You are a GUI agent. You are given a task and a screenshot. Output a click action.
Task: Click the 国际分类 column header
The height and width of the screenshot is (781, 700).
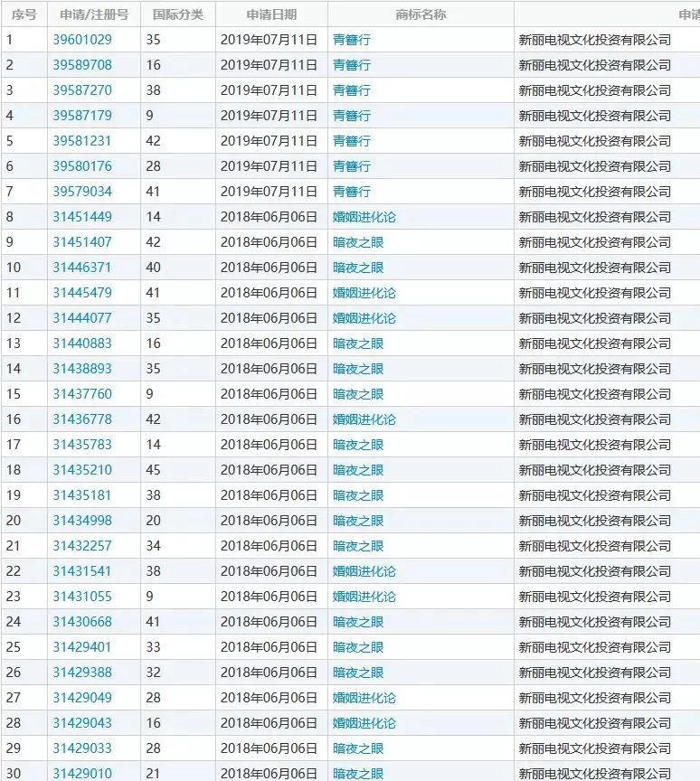click(x=178, y=14)
